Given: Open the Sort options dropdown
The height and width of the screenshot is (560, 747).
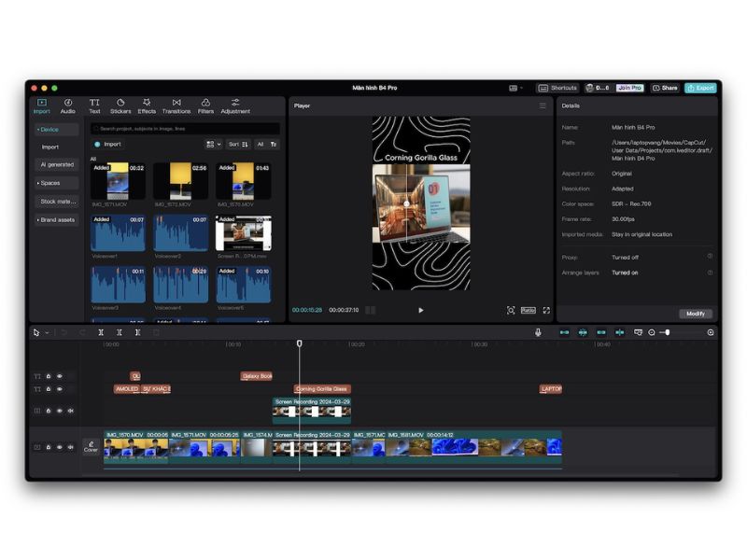Looking at the screenshot, I should pyautogui.click(x=238, y=145).
